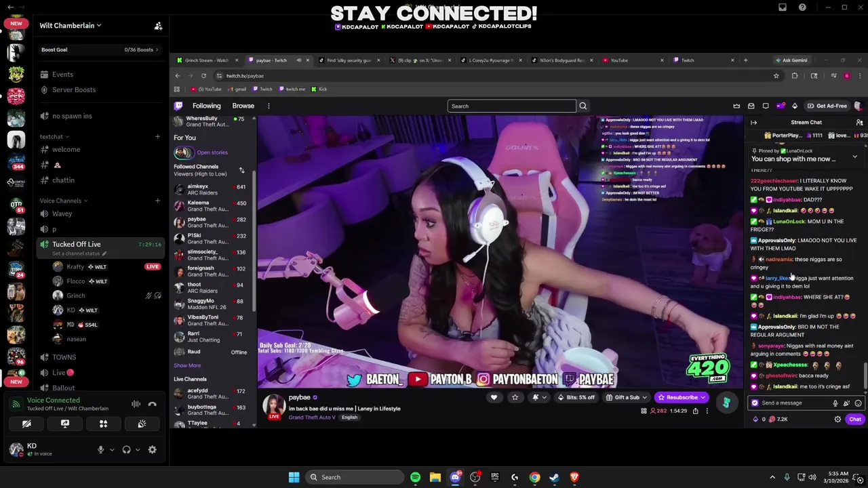Collapse the Voice Channels category
The width and height of the screenshot is (868, 488).
pos(64,201)
